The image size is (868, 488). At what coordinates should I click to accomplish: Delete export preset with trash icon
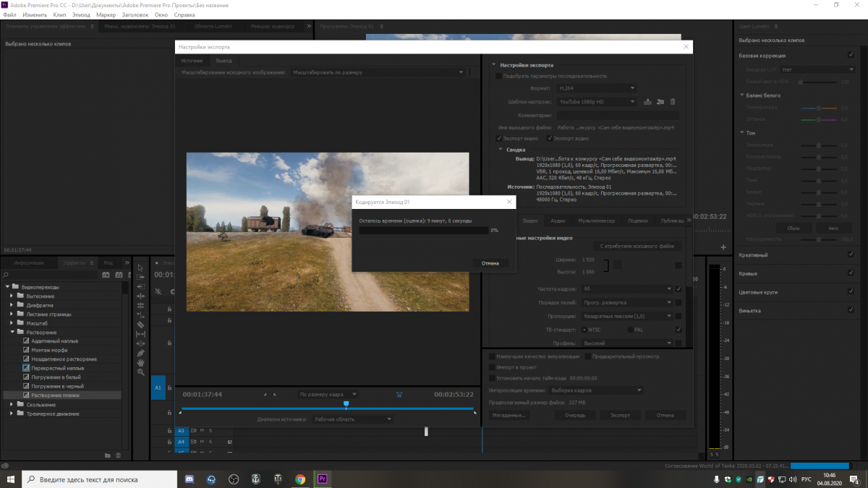click(x=673, y=102)
